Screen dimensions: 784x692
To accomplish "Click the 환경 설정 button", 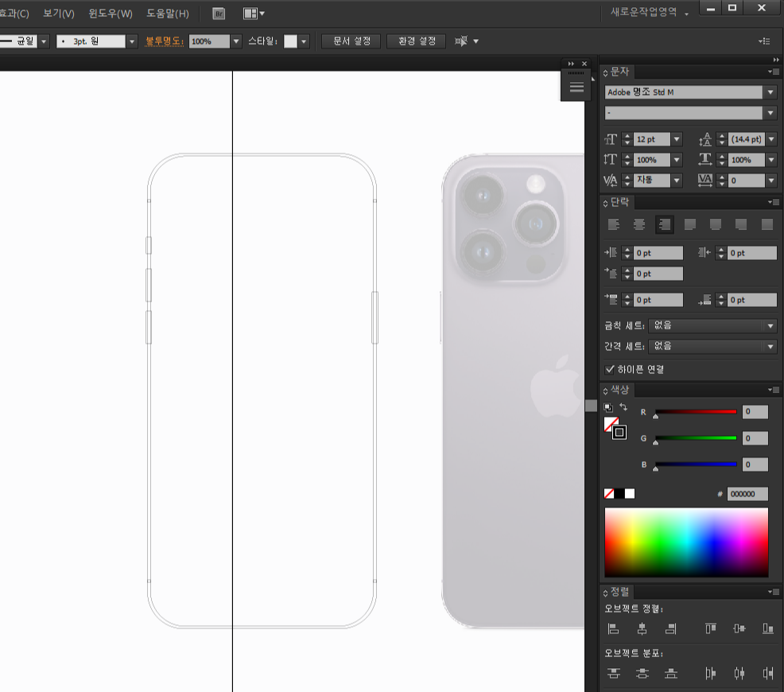I will pos(417,41).
